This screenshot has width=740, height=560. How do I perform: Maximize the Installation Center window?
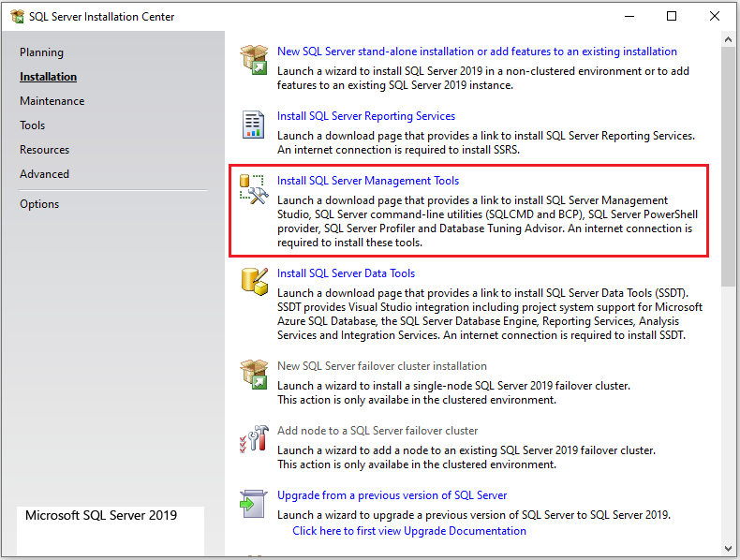pyautogui.click(x=672, y=16)
